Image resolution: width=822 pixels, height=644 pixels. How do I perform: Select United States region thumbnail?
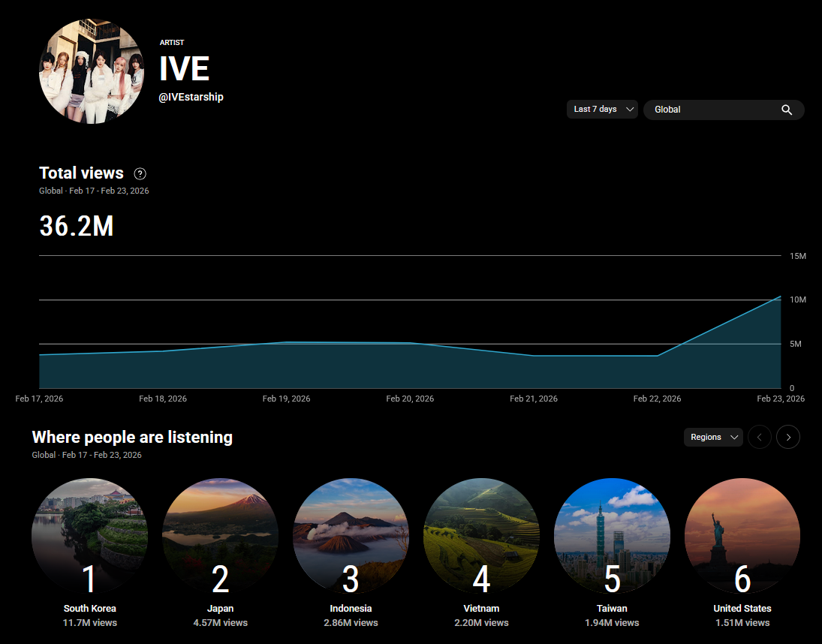(x=742, y=535)
